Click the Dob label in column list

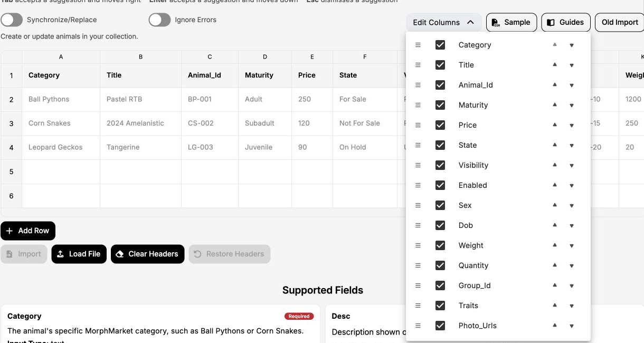point(466,225)
